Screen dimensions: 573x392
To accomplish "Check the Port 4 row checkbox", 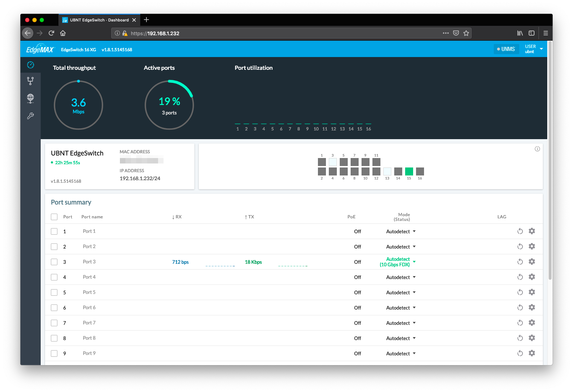I will [54, 277].
